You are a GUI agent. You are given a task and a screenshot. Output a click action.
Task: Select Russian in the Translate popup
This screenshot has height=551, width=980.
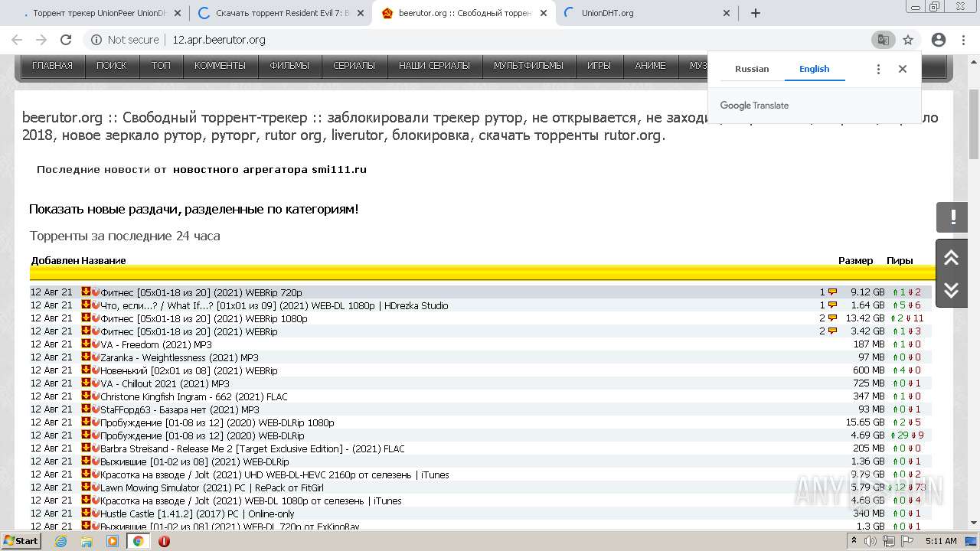coord(752,69)
